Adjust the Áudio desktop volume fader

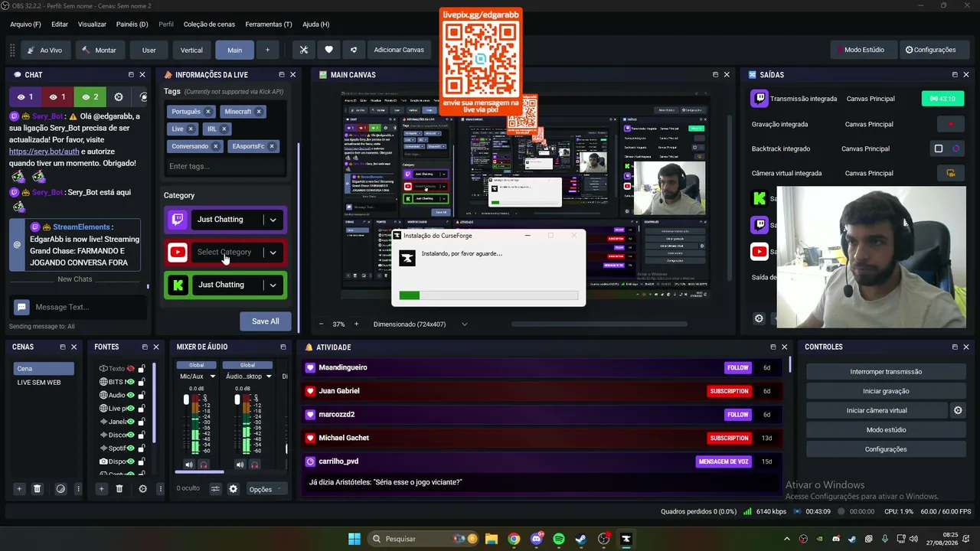237,400
